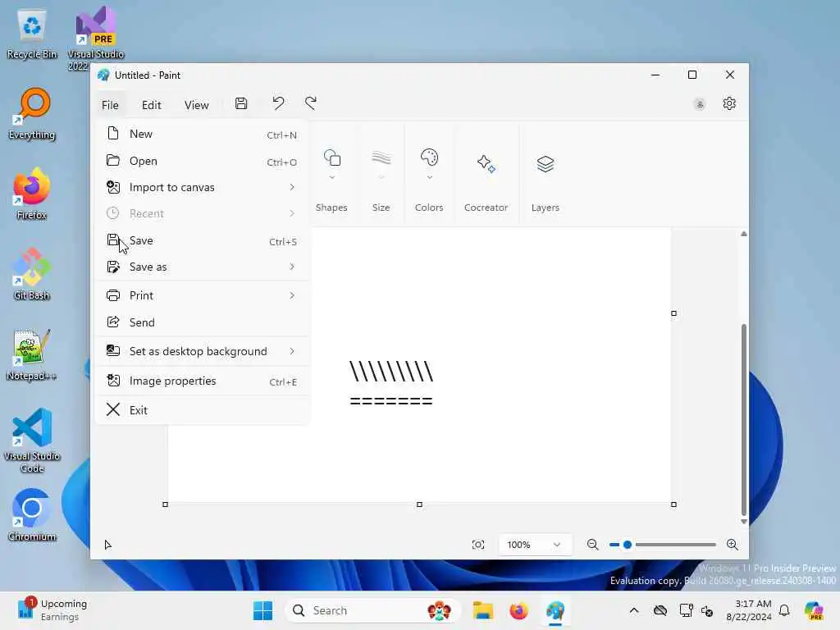Open the View menu
The width and height of the screenshot is (840, 630).
coord(197,105)
